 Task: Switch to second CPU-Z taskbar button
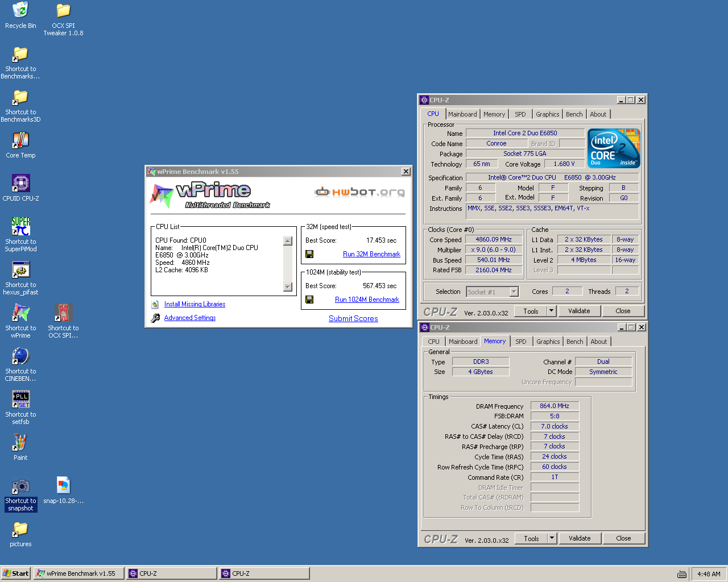tap(264, 573)
